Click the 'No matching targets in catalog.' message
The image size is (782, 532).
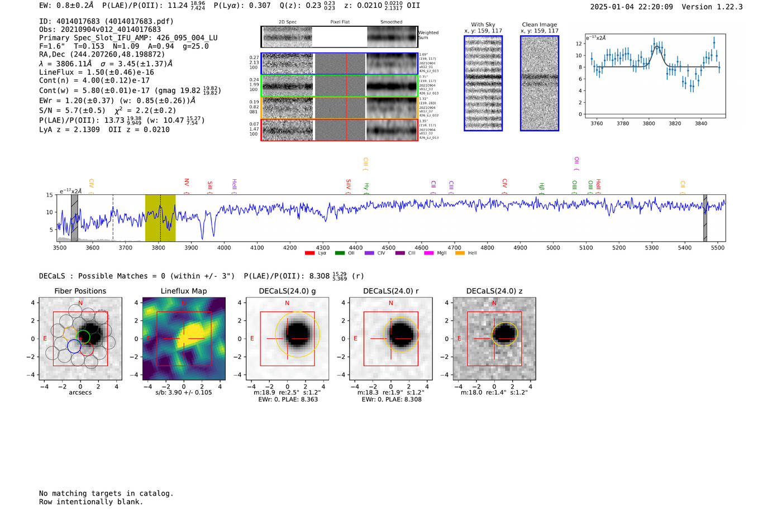106,493
